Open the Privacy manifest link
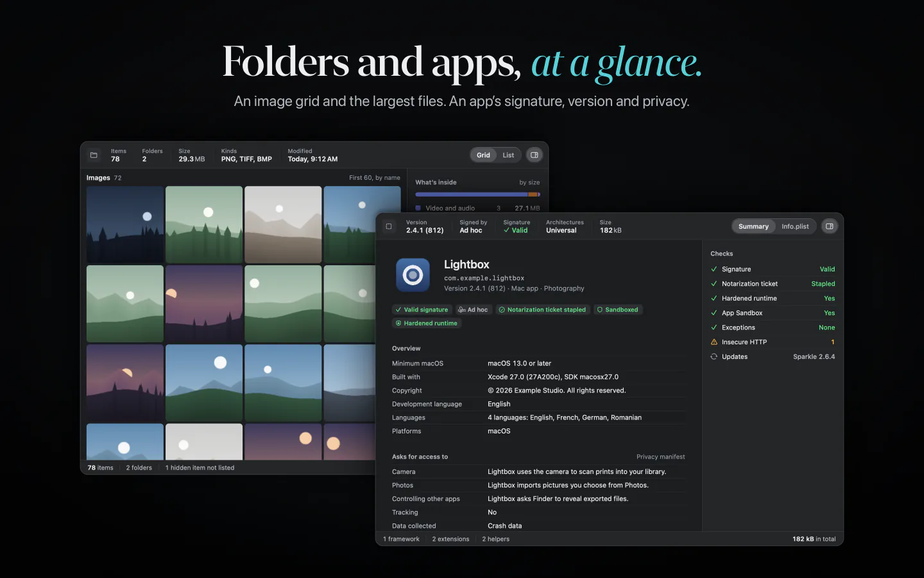The height and width of the screenshot is (578, 924). pyautogui.click(x=660, y=457)
